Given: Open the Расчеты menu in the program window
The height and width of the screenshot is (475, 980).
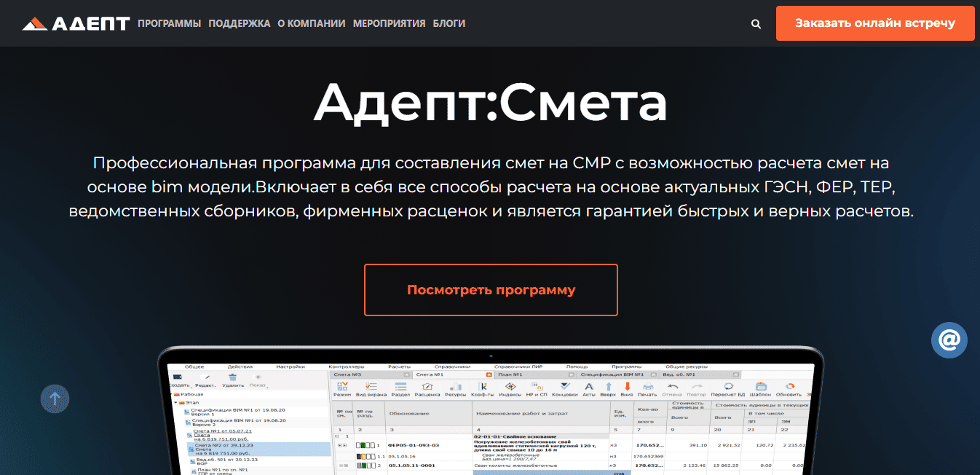Looking at the screenshot, I should (399, 366).
